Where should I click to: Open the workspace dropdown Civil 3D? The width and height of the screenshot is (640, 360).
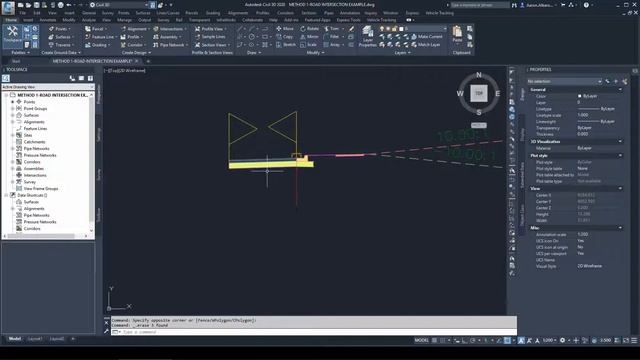click(x=118, y=5)
